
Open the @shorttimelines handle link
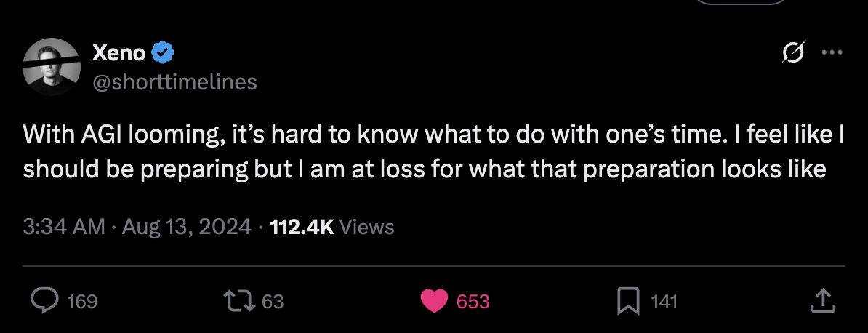174,82
